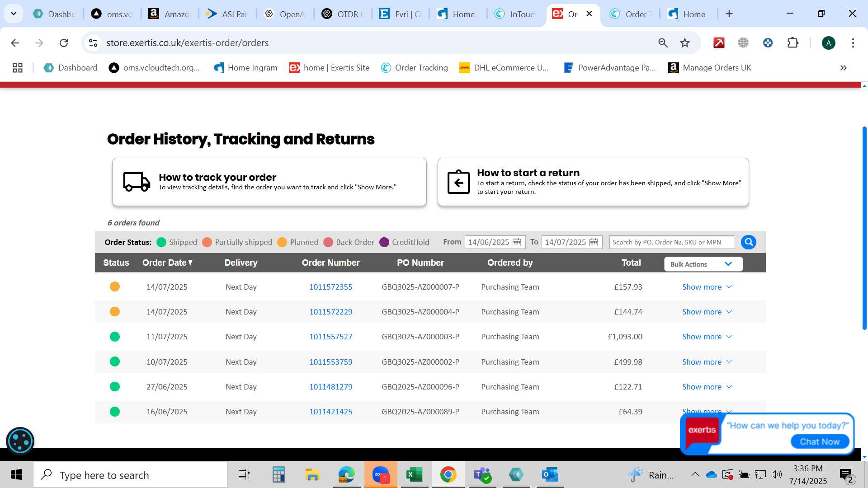Click the page vertical scrollbar
This screenshot has height=488, width=868.
(864, 228)
